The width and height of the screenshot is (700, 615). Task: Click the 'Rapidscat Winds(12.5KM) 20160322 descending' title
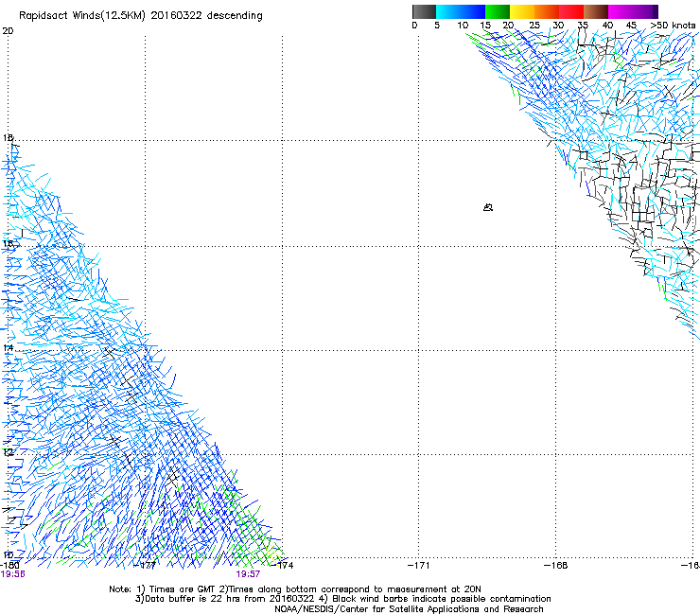click(x=141, y=16)
